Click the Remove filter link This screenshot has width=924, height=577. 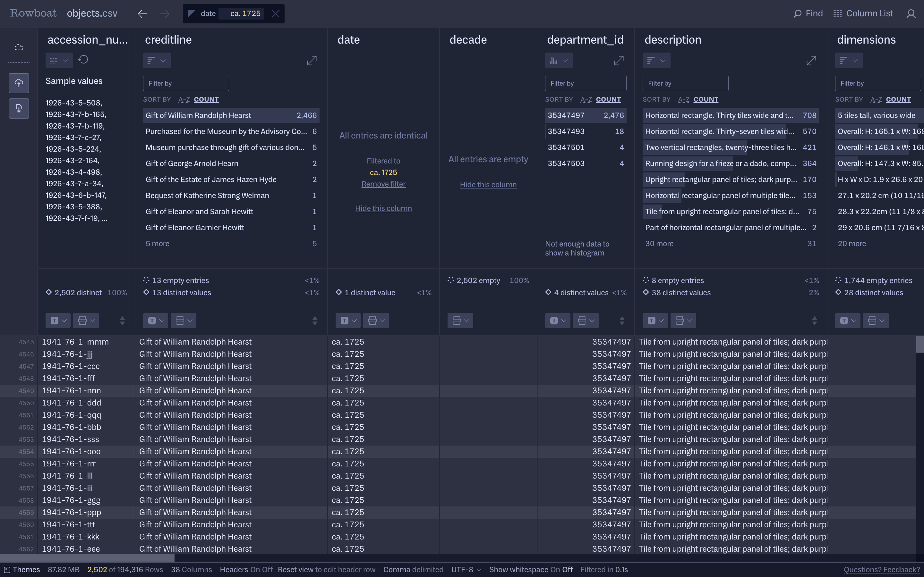coord(383,184)
